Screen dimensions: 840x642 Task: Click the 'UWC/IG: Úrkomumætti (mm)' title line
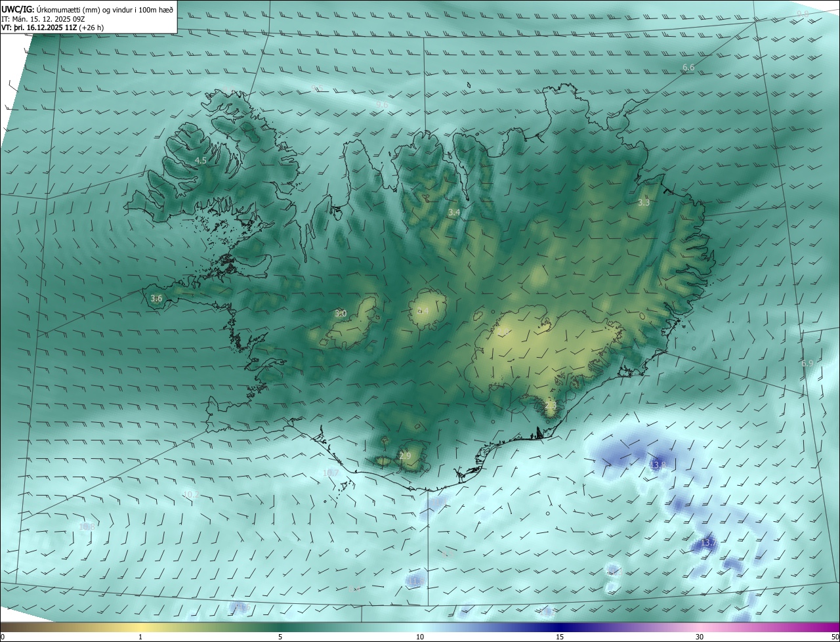point(87,10)
